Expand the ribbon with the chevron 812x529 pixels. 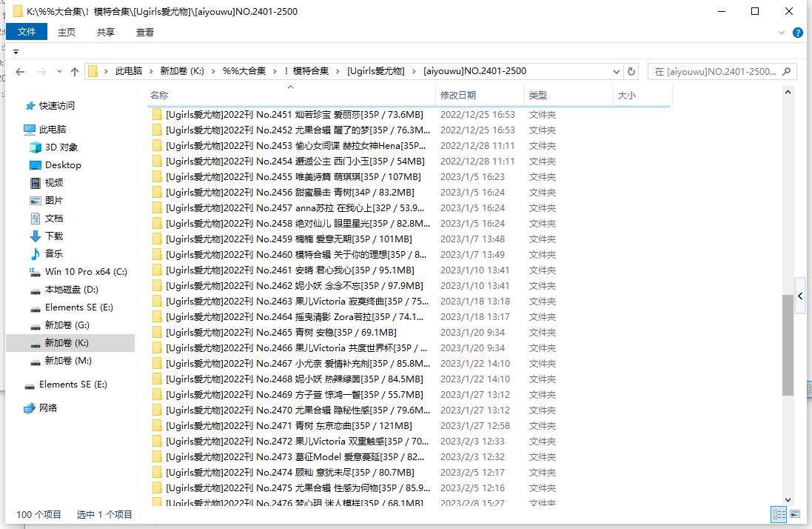[782, 33]
